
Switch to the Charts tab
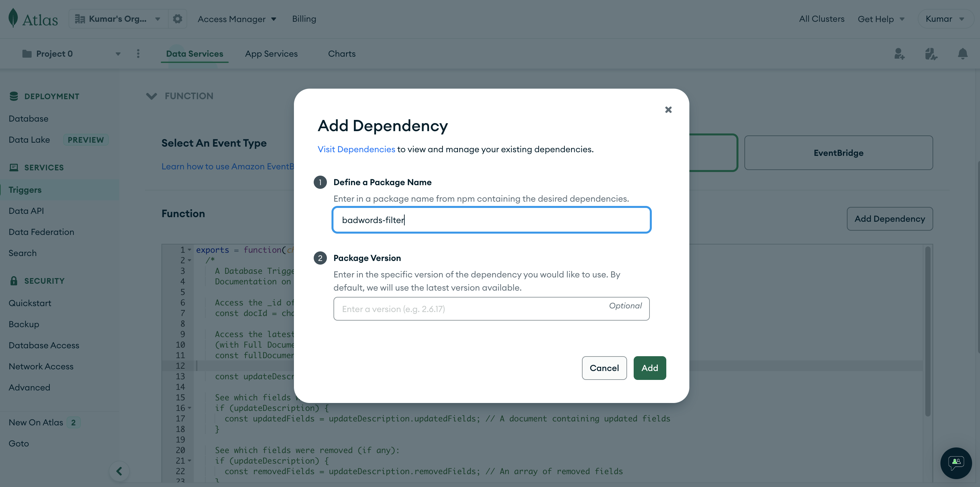click(x=342, y=54)
